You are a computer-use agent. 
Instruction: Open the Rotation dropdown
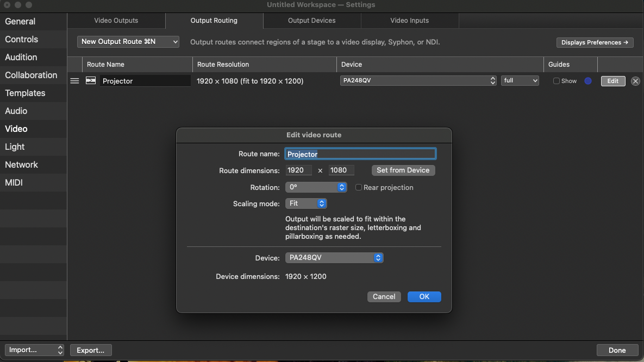(316, 187)
